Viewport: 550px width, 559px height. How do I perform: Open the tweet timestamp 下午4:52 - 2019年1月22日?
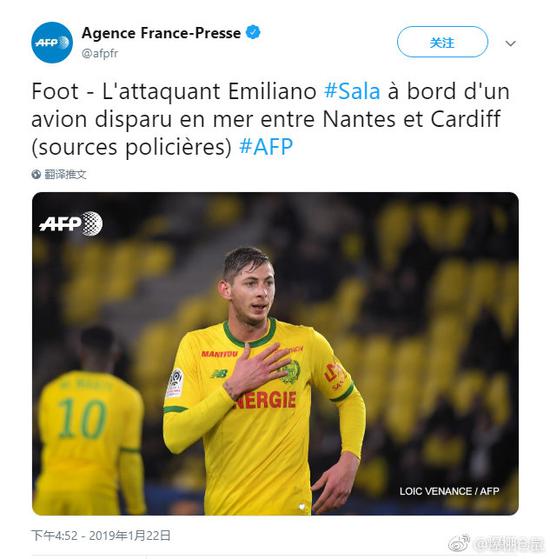pyautogui.click(x=101, y=535)
